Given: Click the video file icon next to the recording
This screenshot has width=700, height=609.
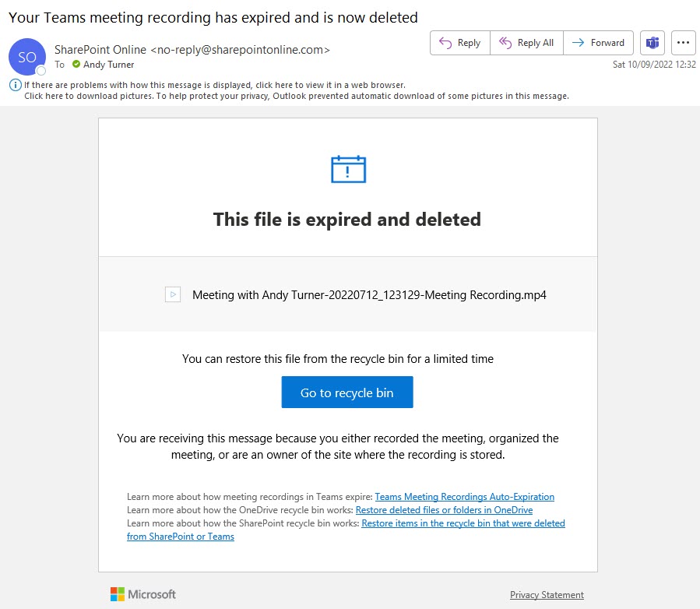Looking at the screenshot, I should pyautogui.click(x=173, y=294).
